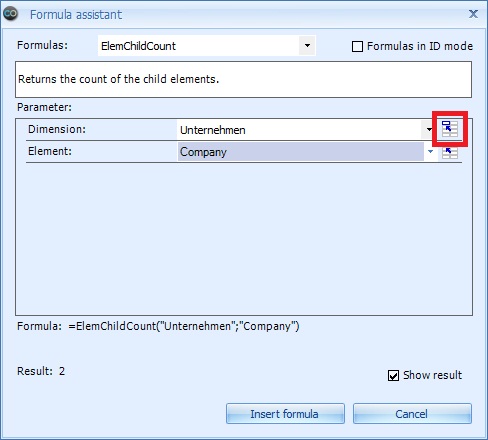
Task: Click the Dimension cell reference picker icon
Action: [450, 129]
